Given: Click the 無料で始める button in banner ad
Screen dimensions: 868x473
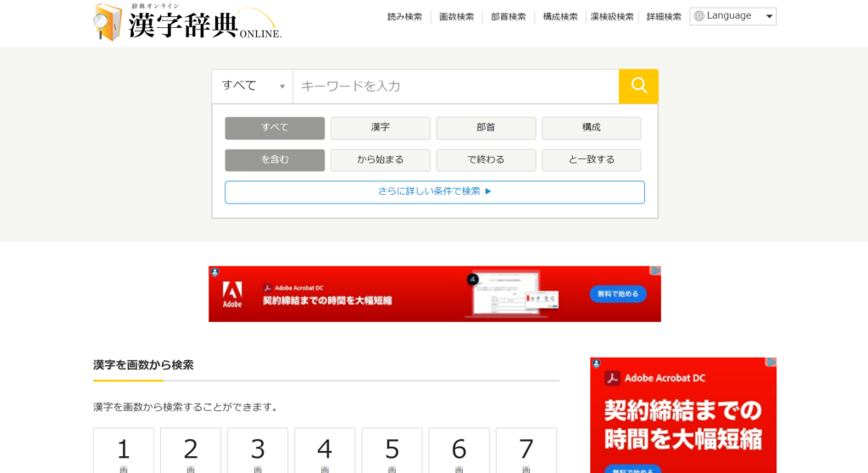Looking at the screenshot, I should coord(618,294).
